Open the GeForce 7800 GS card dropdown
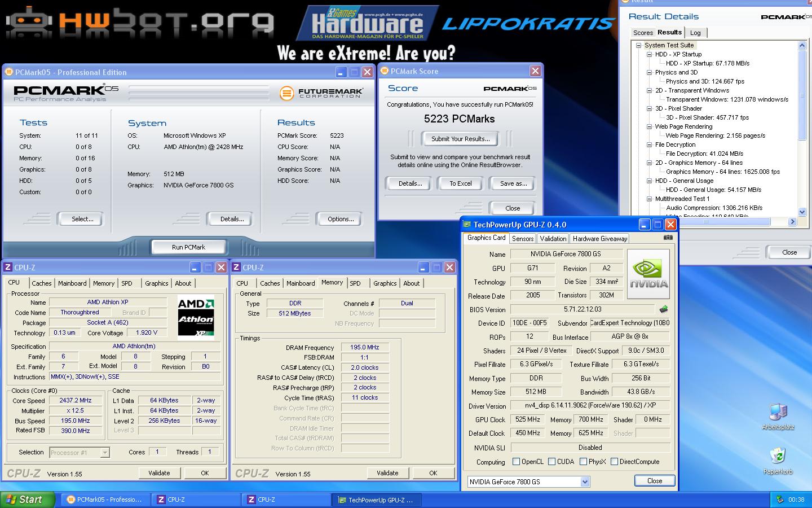812x508 pixels. pyautogui.click(x=585, y=482)
